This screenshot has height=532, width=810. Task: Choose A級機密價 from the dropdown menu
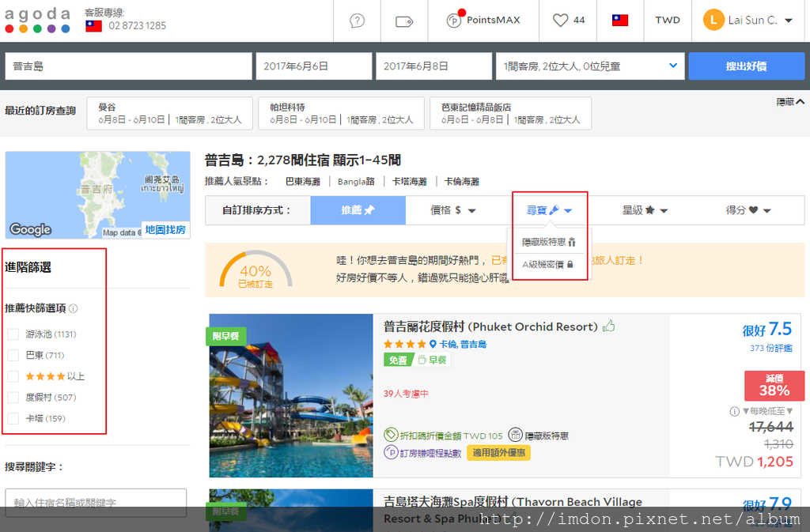(547, 265)
